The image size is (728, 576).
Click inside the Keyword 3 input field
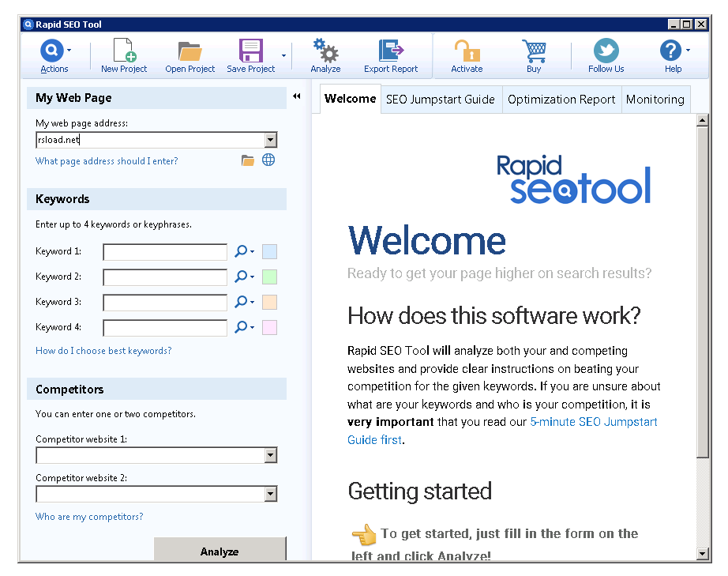coord(164,302)
